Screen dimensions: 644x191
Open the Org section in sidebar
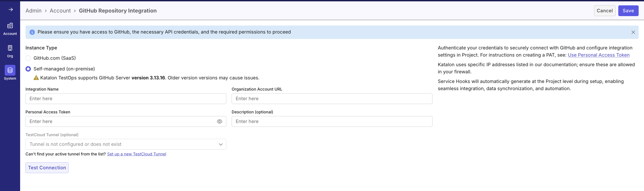10,51
